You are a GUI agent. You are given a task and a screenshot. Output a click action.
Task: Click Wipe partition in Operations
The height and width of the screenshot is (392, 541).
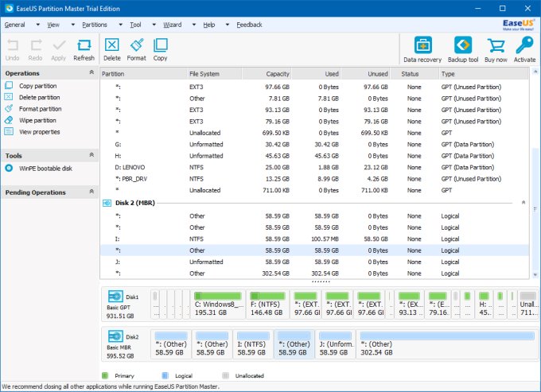[x=39, y=120]
